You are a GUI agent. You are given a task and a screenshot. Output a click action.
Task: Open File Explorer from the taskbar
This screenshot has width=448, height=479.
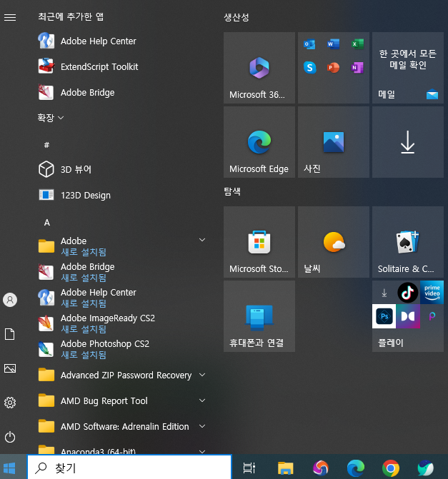pyautogui.click(x=285, y=468)
